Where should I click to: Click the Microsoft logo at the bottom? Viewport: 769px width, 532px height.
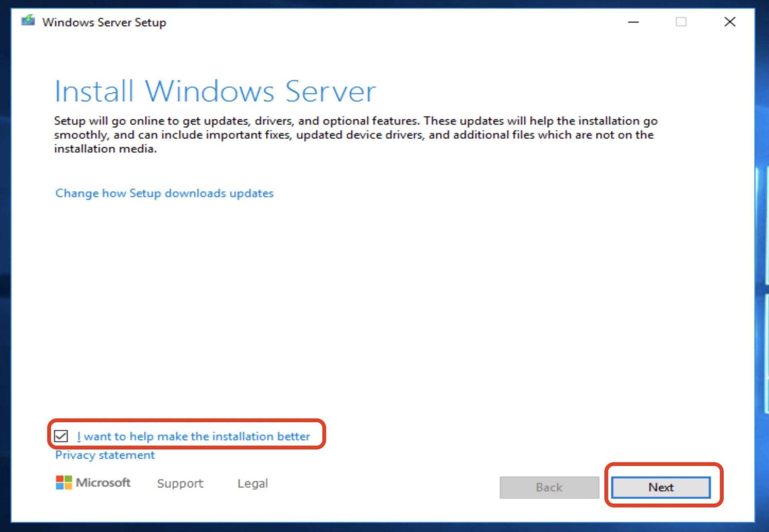coord(93,483)
